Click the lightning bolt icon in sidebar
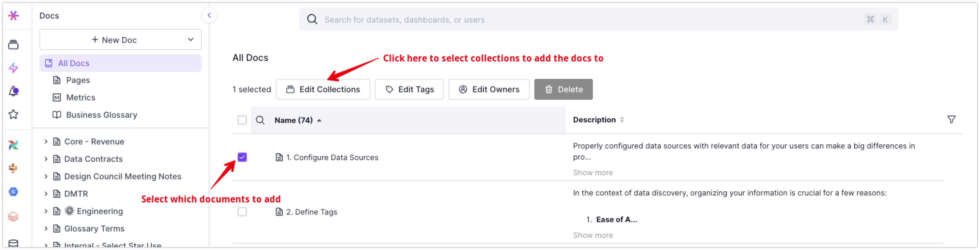 [13, 68]
